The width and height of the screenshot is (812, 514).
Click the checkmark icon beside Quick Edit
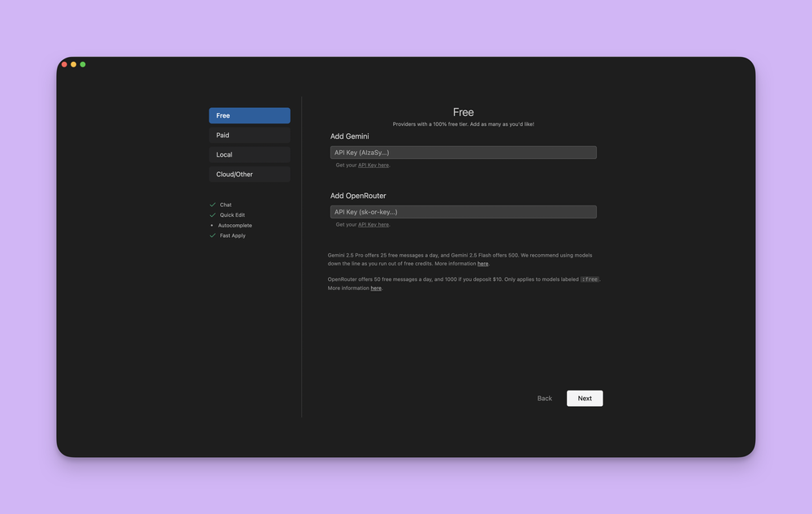click(x=213, y=215)
